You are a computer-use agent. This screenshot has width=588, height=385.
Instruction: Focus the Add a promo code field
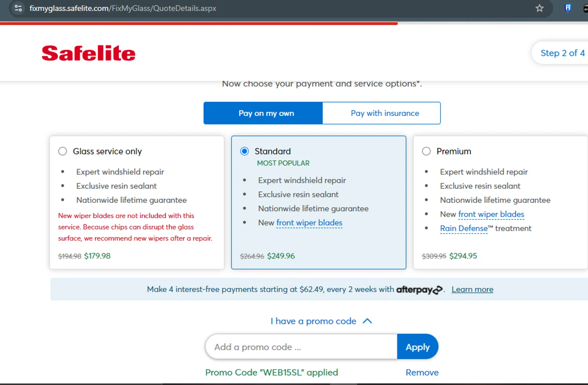301,347
